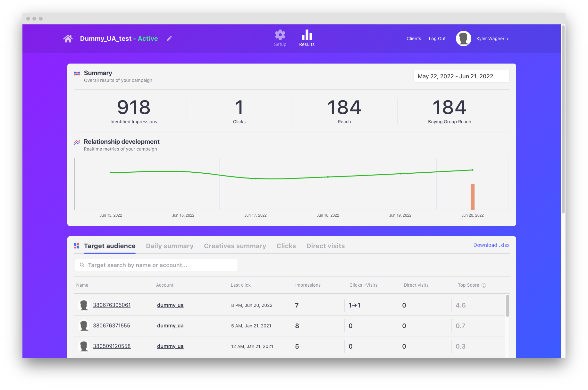Click the Top Score help icon
This screenshot has width=588, height=390.
pos(484,285)
